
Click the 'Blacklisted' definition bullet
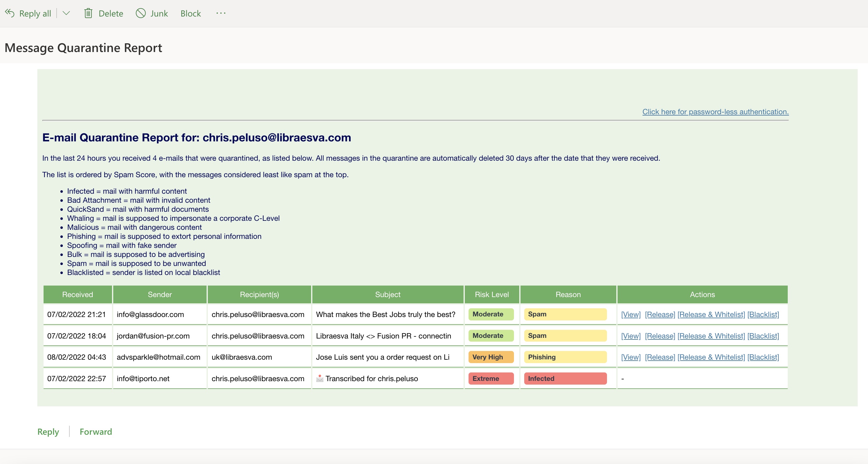(143, 272)
